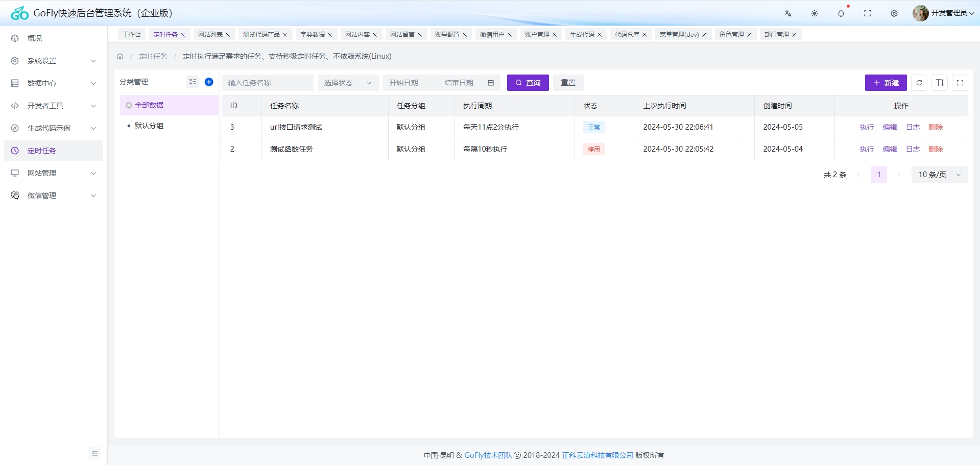Expand the 开发者工具 sidebar menu

point(54,106)
